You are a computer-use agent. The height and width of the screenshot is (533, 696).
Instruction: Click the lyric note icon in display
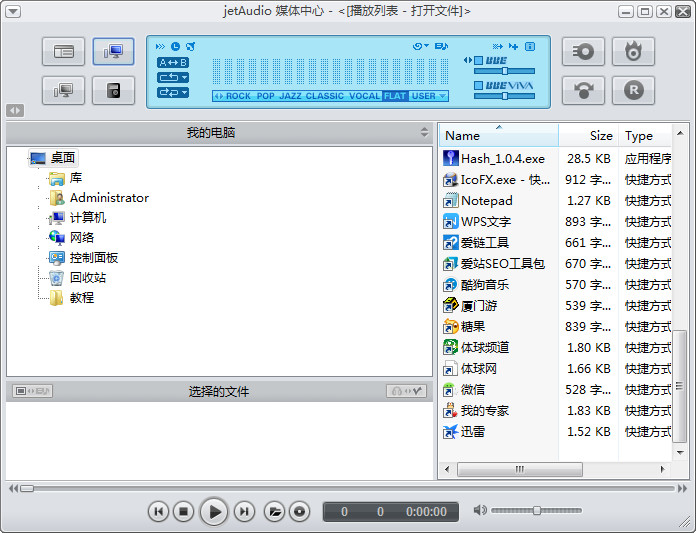pyautogui.click(x=441, y=46)
